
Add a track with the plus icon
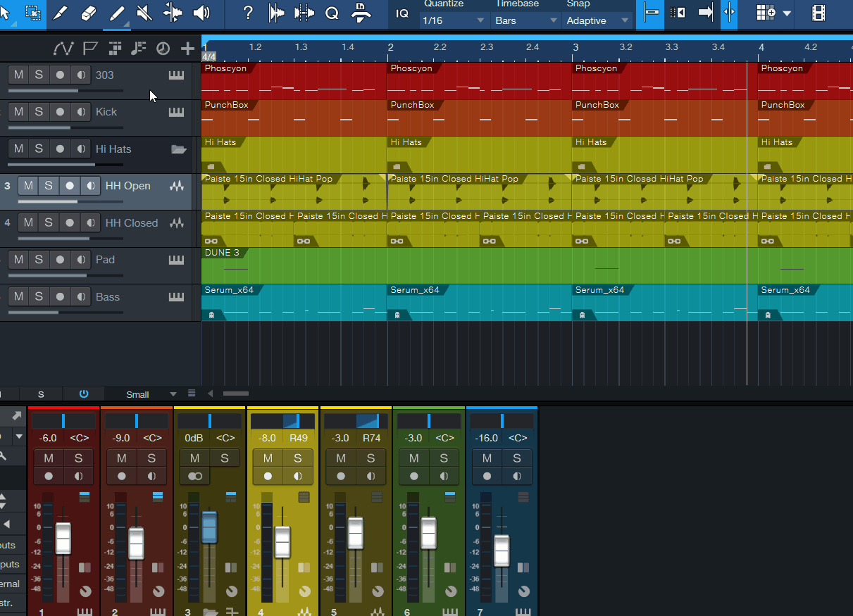pos(187,49)
